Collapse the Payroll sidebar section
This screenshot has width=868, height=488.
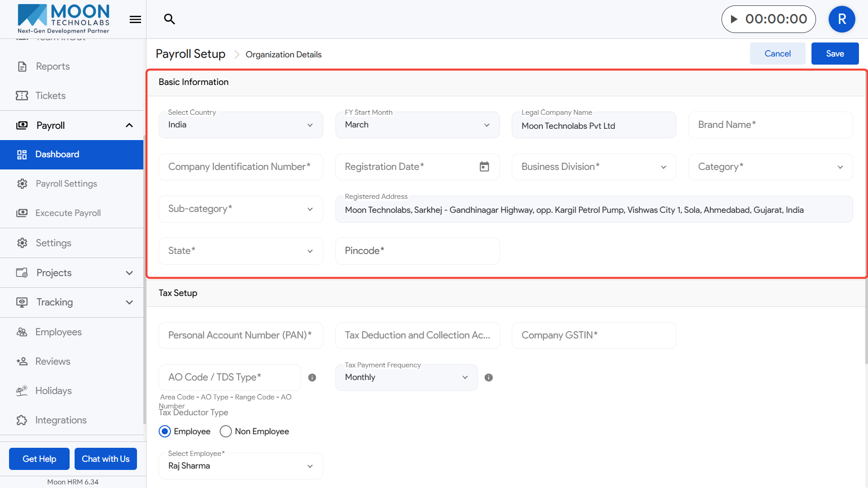[129, 126]
